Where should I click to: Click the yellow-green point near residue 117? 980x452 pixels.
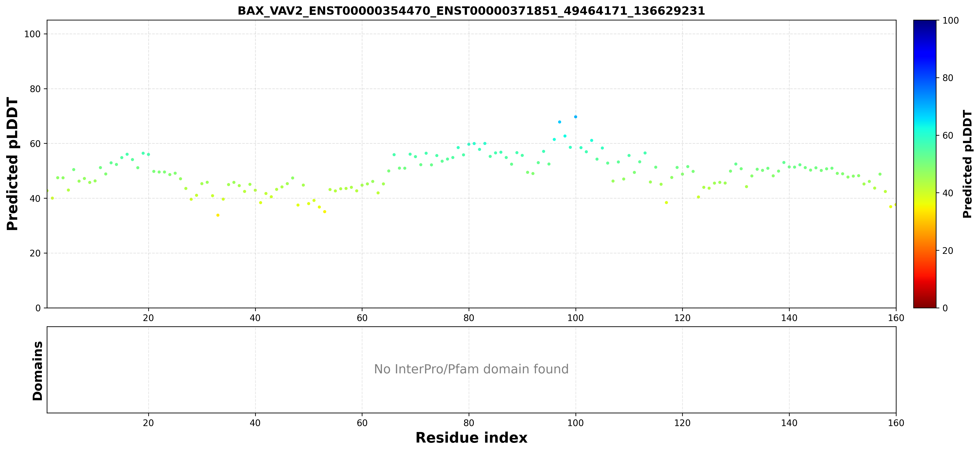pyautogui.click(x=666, y=203)
